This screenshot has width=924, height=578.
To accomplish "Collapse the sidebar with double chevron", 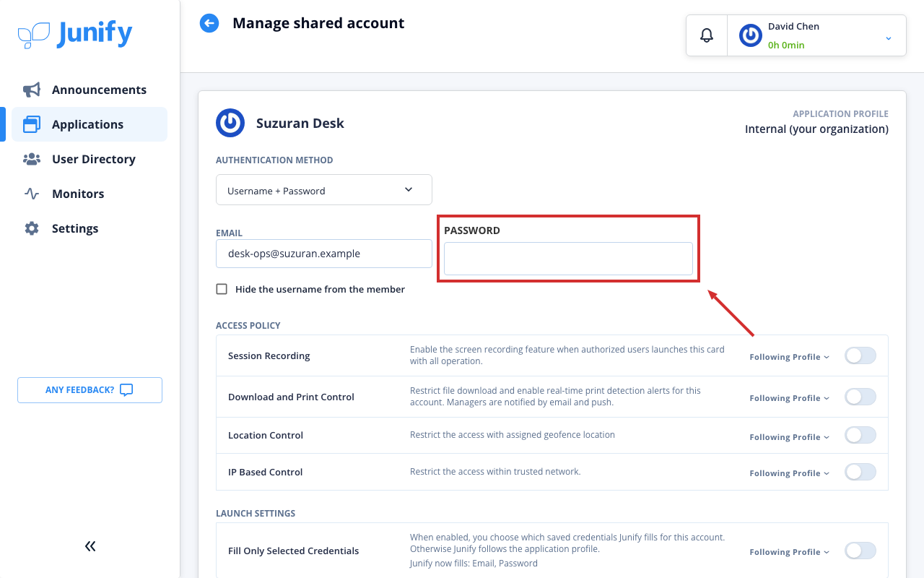I will (90, 546).
